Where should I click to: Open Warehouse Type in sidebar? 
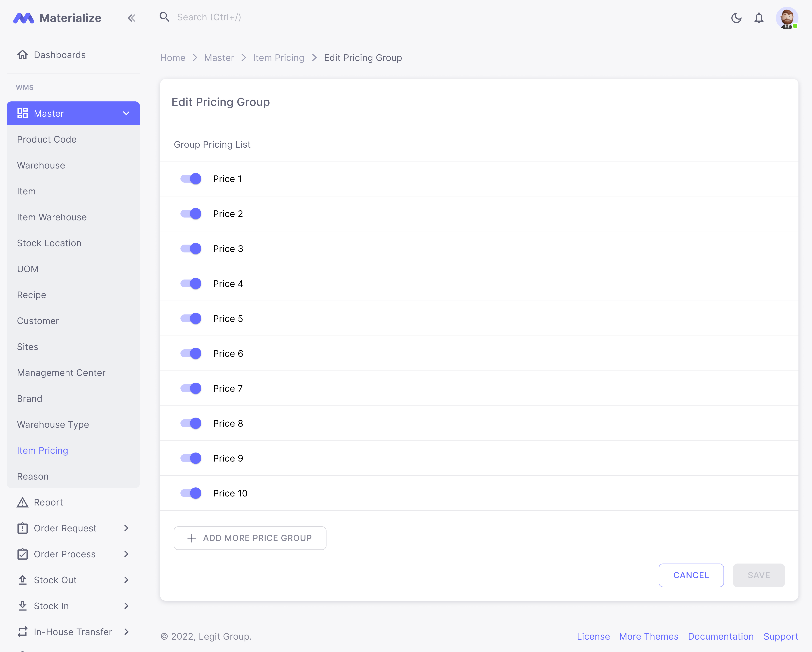[x=53, y=425]
